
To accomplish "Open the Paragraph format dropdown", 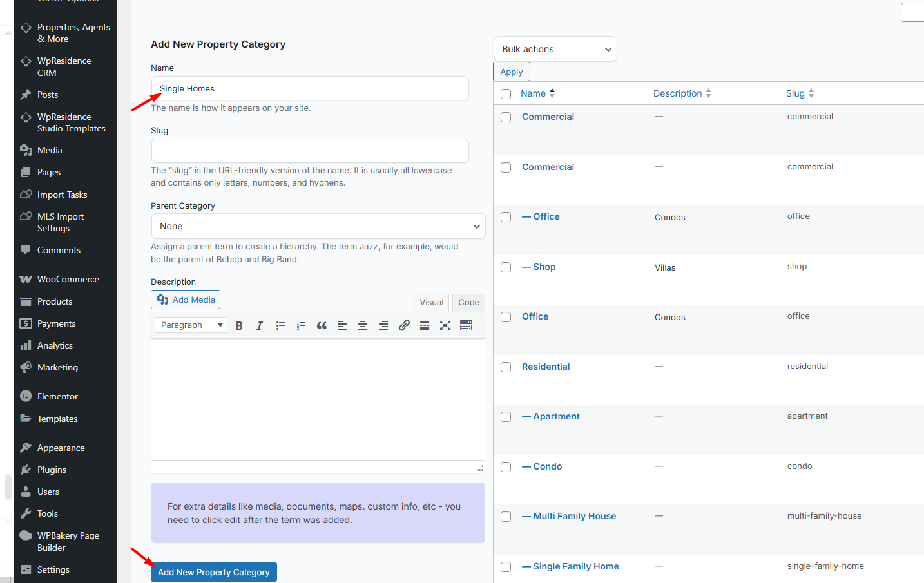I will point(191,325).
